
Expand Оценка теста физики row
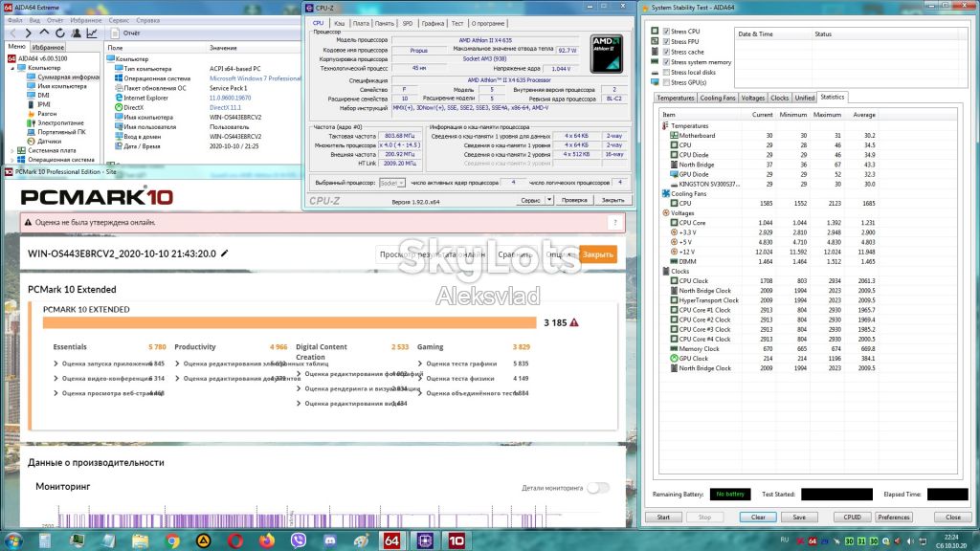pyautogui.click(x=420, y=379)
